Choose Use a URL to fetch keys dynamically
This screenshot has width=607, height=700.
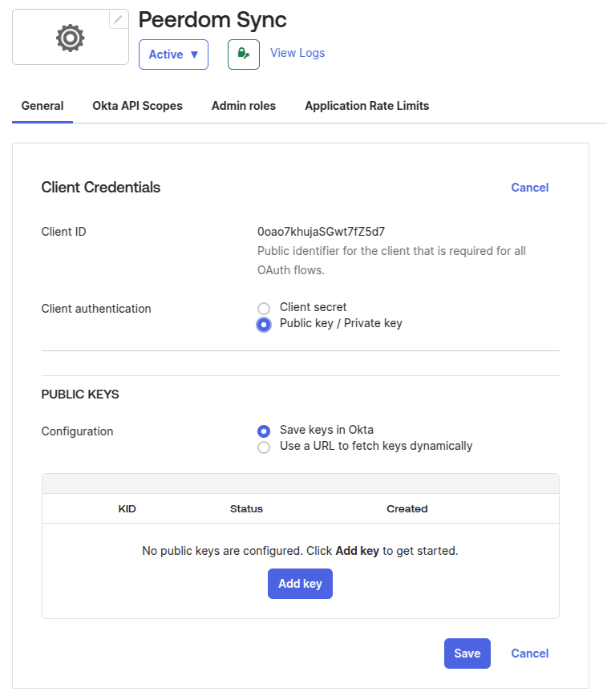264,447
